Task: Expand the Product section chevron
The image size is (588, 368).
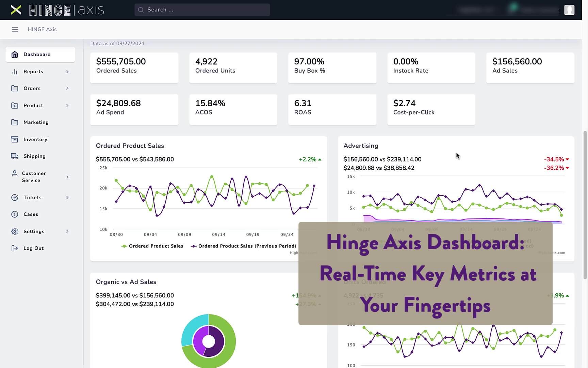Action: (67, 106)
